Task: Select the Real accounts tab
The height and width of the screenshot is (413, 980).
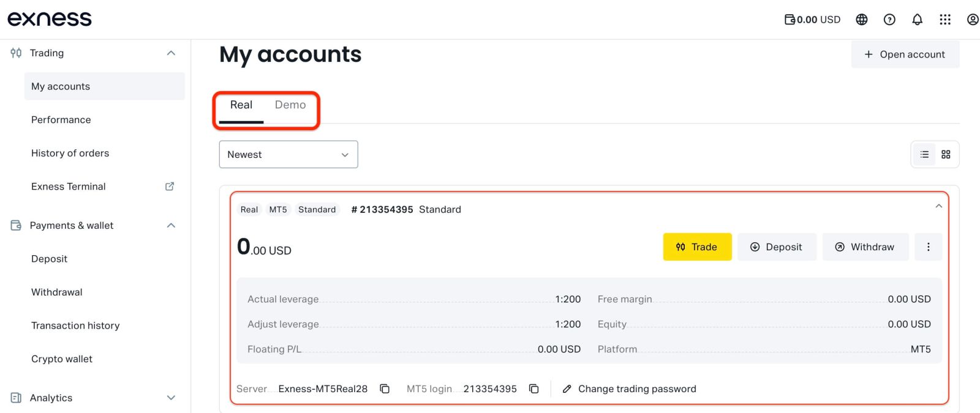Action: pyautogui.click(x=241, y=105)
